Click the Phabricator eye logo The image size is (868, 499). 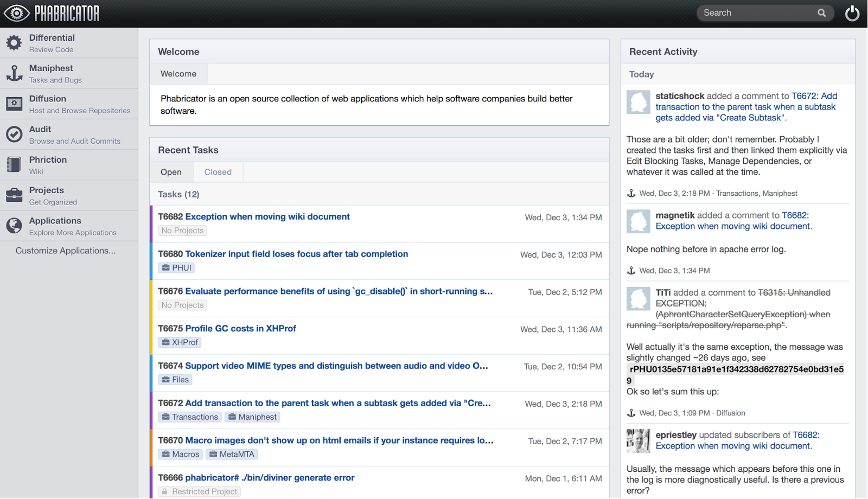click(x=17, y=13)
